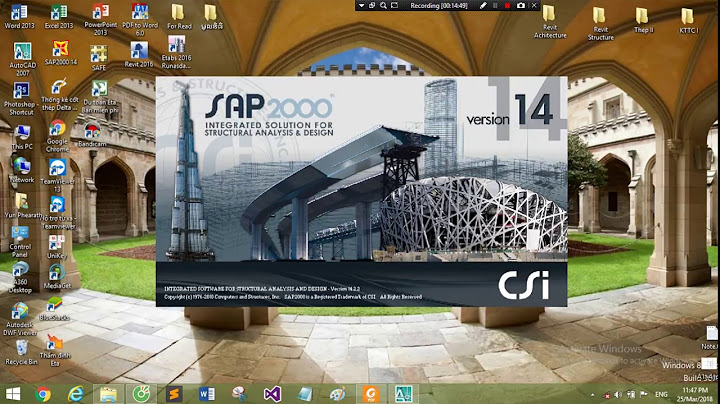This screenshot has height=404, width=720.
Task: Open the Revit Structure folder
Action: (601, 24)
